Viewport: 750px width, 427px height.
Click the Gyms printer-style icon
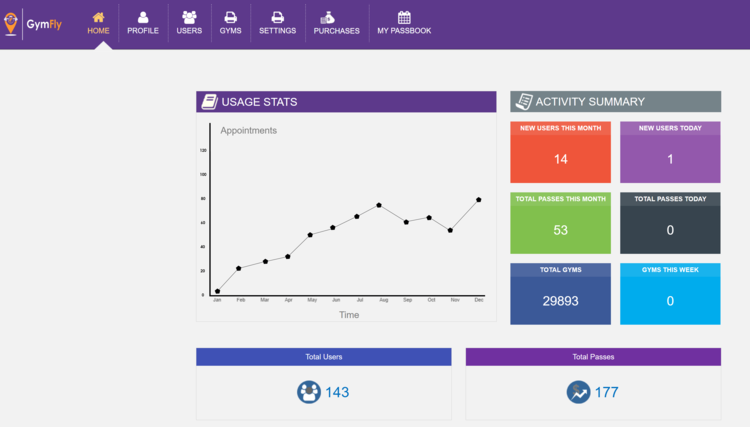(x=231, y=18)
